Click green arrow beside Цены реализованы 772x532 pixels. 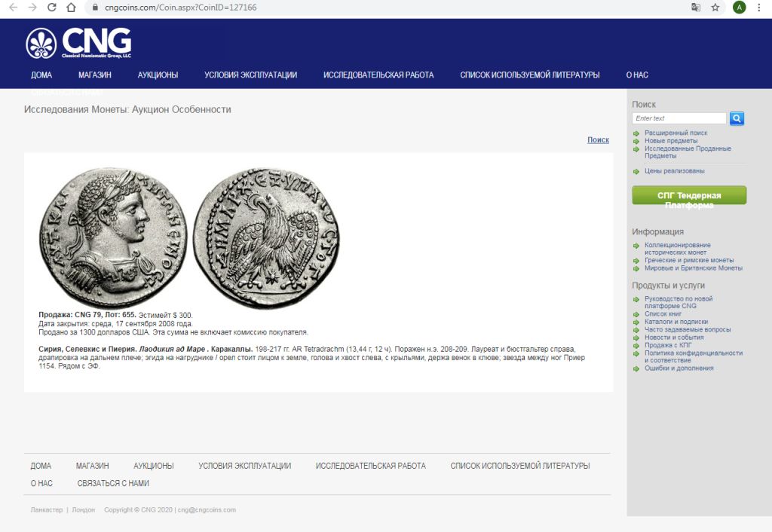[636, 171]
